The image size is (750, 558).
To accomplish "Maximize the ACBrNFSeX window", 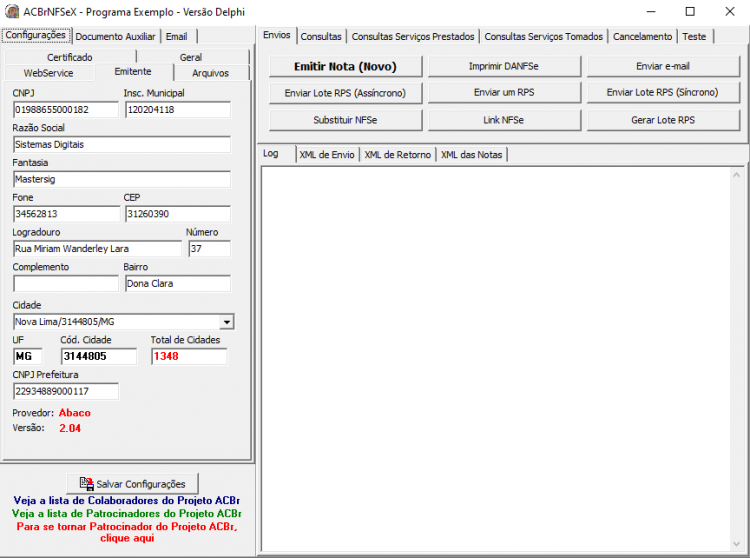I will tap(690, 11).
